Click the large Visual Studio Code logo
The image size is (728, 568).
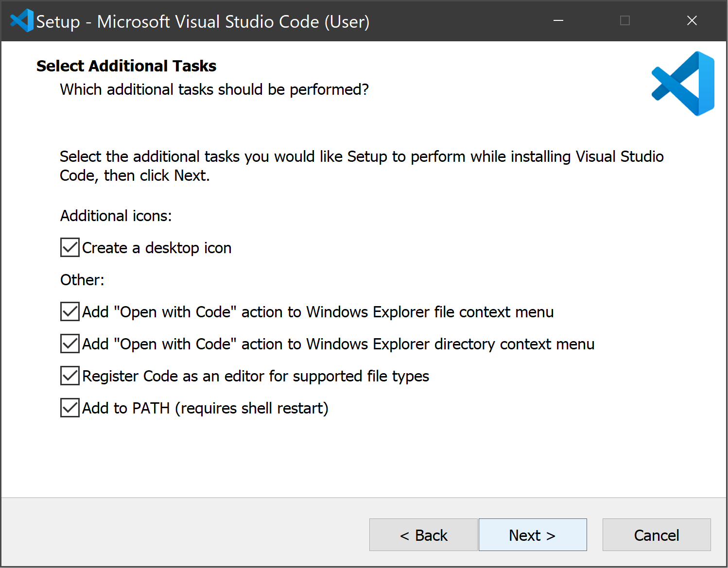(683, 84)
